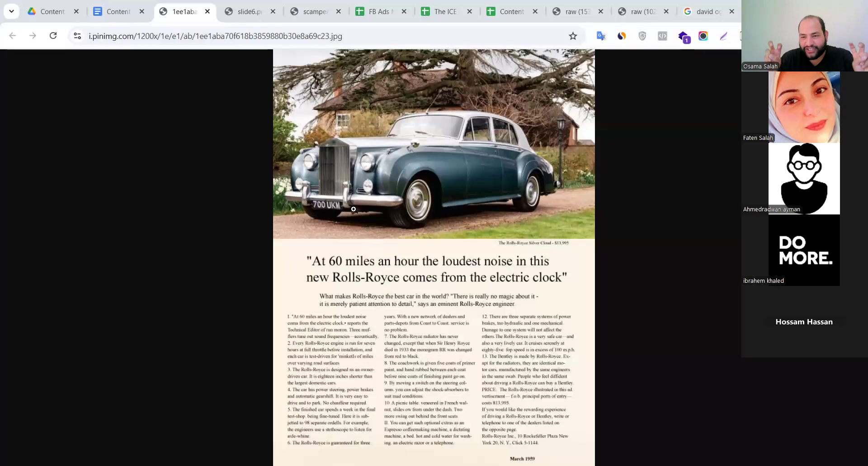Switch to the Google Drive Content tab
868x466 pixels.
(47, 11)
